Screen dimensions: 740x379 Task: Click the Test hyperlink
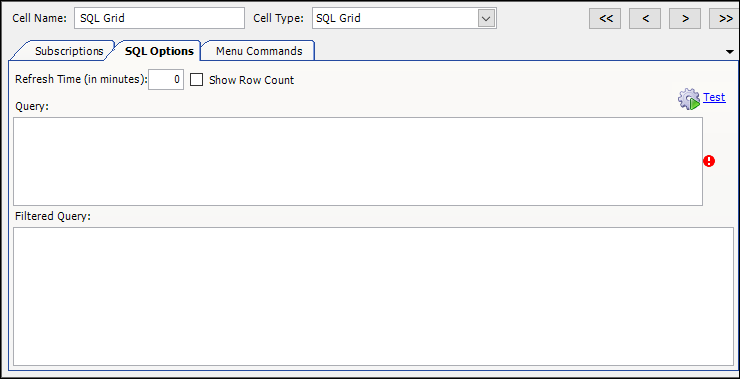[714, 97]
